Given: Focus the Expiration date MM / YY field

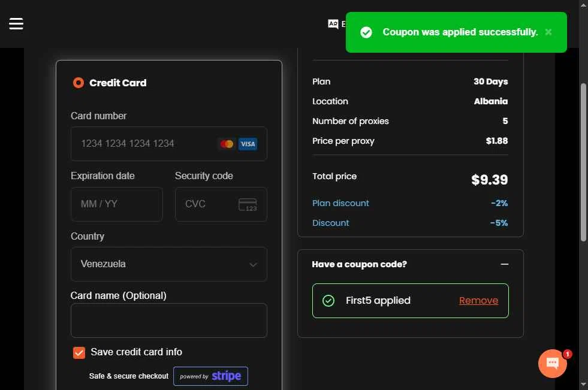Looking at the screenshot, I should click(x=117, y=204).
